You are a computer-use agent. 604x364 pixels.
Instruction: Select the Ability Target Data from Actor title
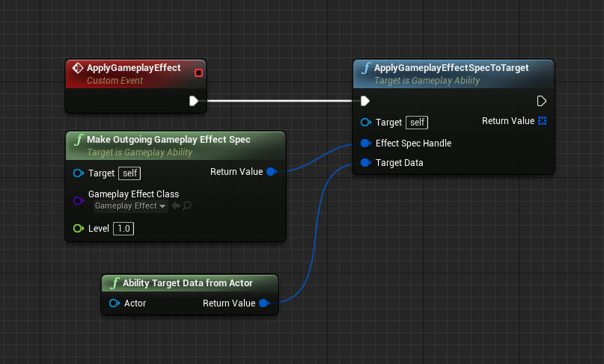(187, 283)
